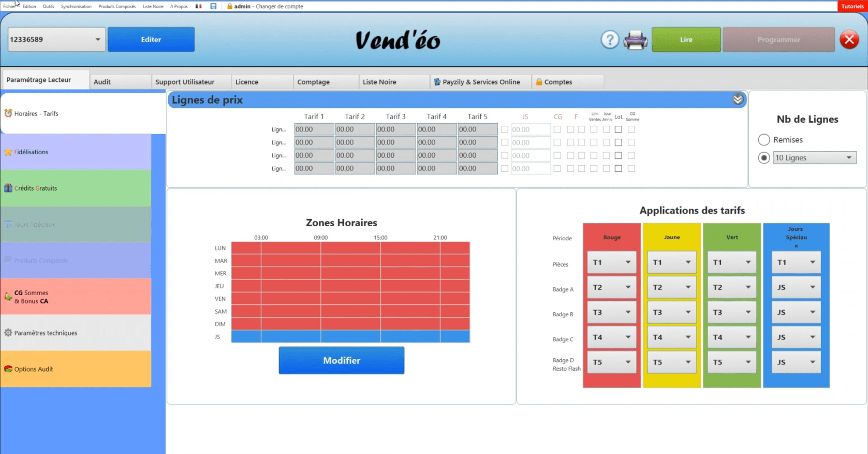This screenshot has width=868, height=454.
Task: Select the 10 Lignes radio button
Action: pyautogui.click(x=764, y=158)
